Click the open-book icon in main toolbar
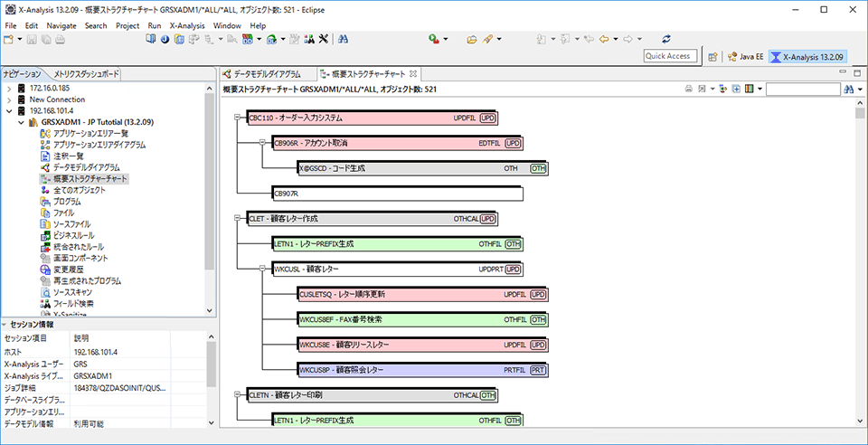868x445 pixels. click(151, 39)
